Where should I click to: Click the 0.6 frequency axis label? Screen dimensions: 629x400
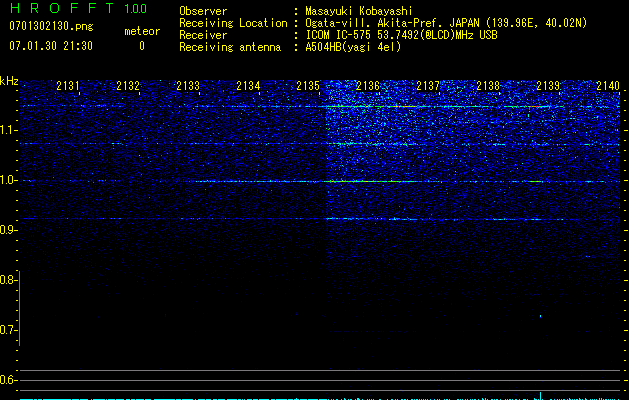pos(8,380)
